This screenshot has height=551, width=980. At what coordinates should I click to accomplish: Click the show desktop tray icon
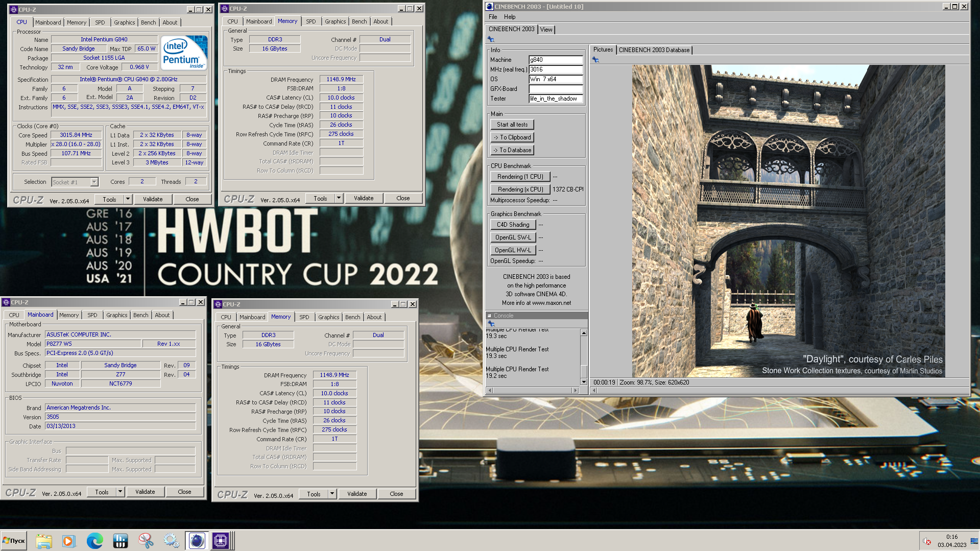974,541
